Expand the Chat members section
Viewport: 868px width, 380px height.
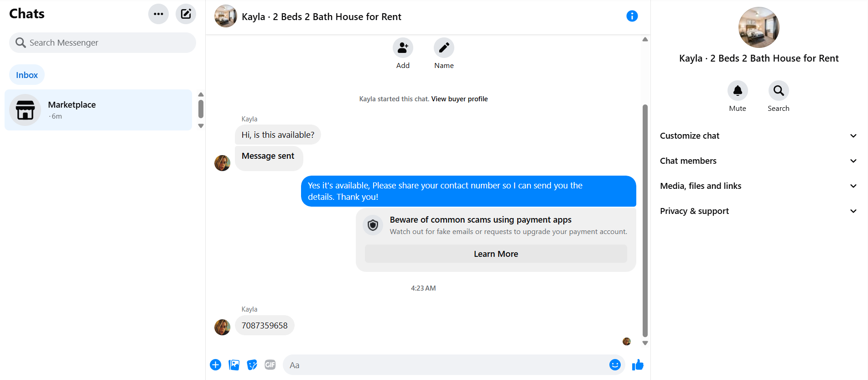point(759,161)
